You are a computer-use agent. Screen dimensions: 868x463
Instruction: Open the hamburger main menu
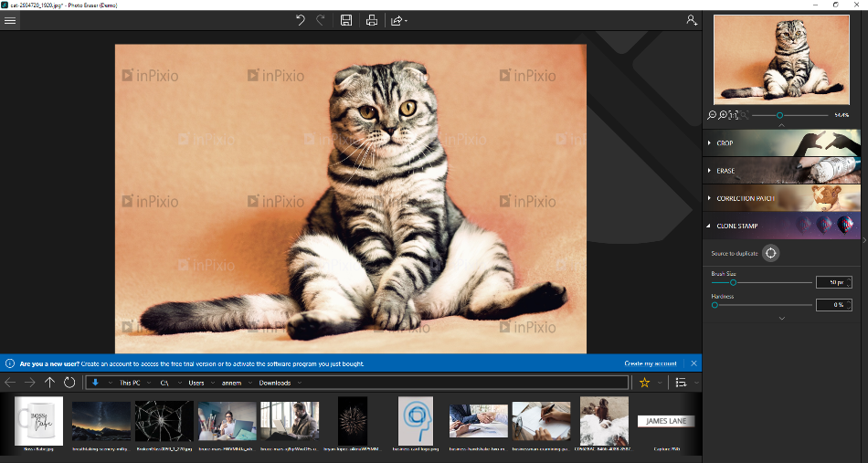(x=10, y=21)
